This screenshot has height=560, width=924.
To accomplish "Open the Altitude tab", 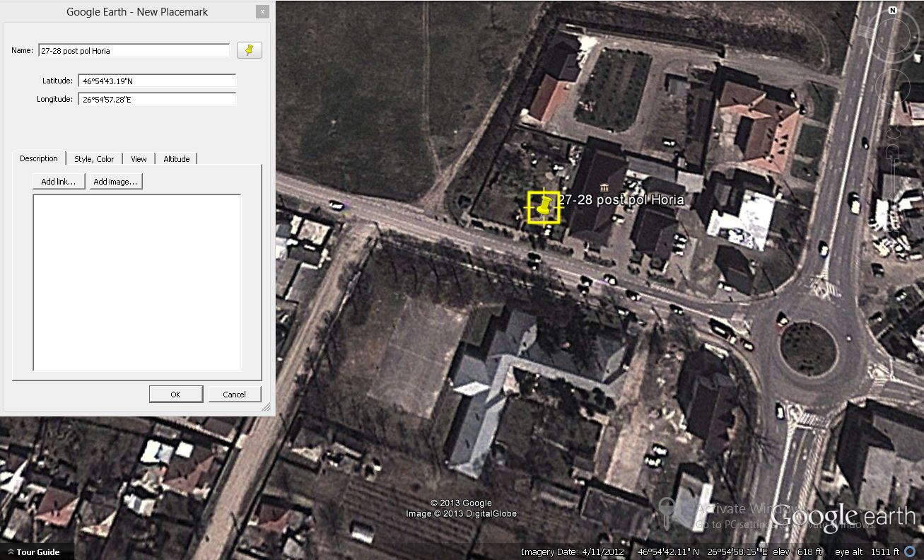I will tap(176, 159).
